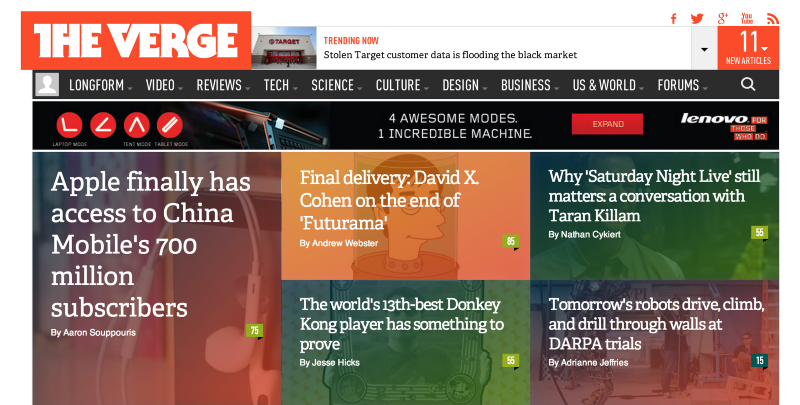Image resolution: width=800 pixels, height=405 pixels.
Task: Select the Science navigation item
Action: point(336,85)
